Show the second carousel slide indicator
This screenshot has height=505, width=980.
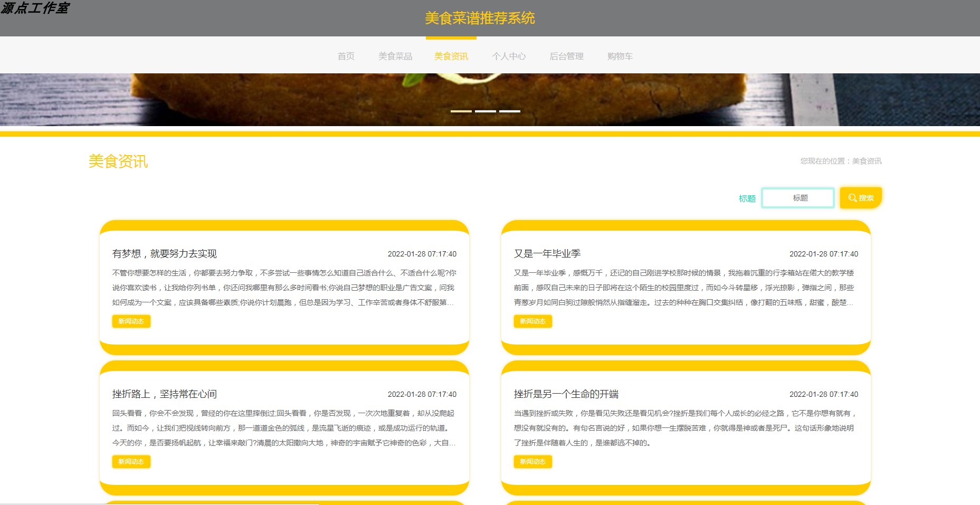tap(486, 111)
